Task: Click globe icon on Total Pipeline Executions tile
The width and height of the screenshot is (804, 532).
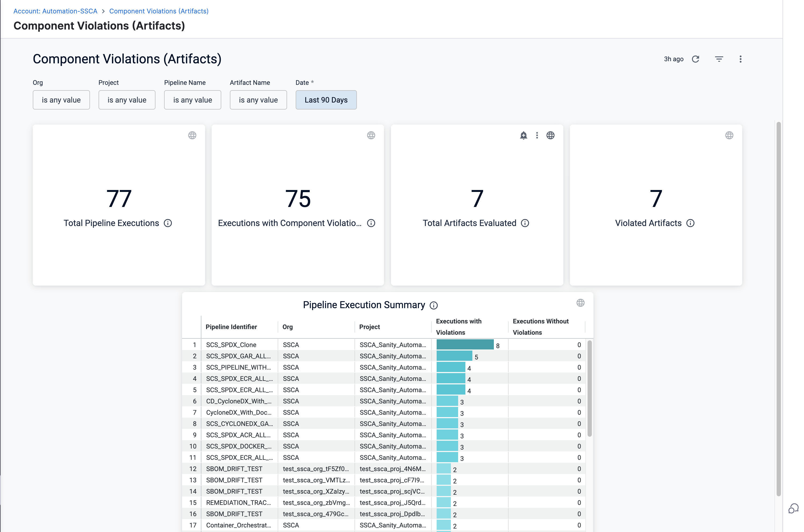Action: tap(192, 135)
